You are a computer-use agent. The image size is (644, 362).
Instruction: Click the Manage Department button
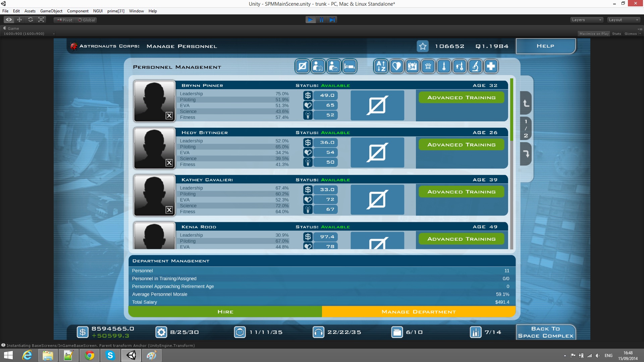(419, 312)
